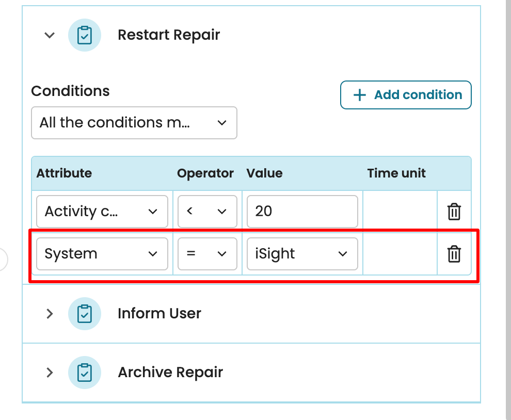The height and width of the screenshot is (420, 511).
Task: Click the Archive Repair clipboard icon
Action: click(85, 373)
